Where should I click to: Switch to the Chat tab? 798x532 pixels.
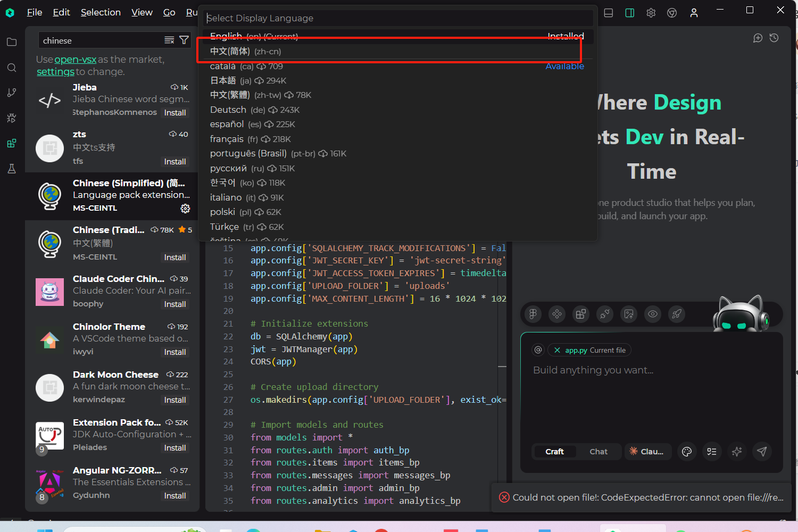598,451
